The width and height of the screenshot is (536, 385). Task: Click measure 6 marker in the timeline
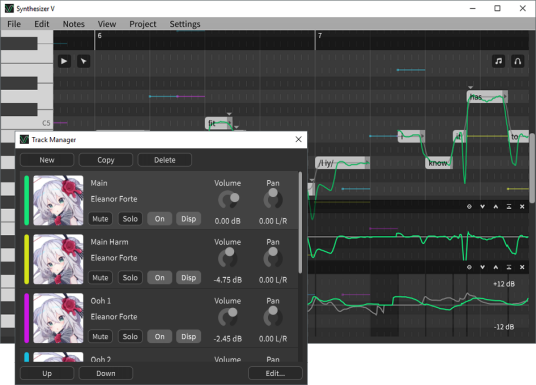[x=99, y=36]
